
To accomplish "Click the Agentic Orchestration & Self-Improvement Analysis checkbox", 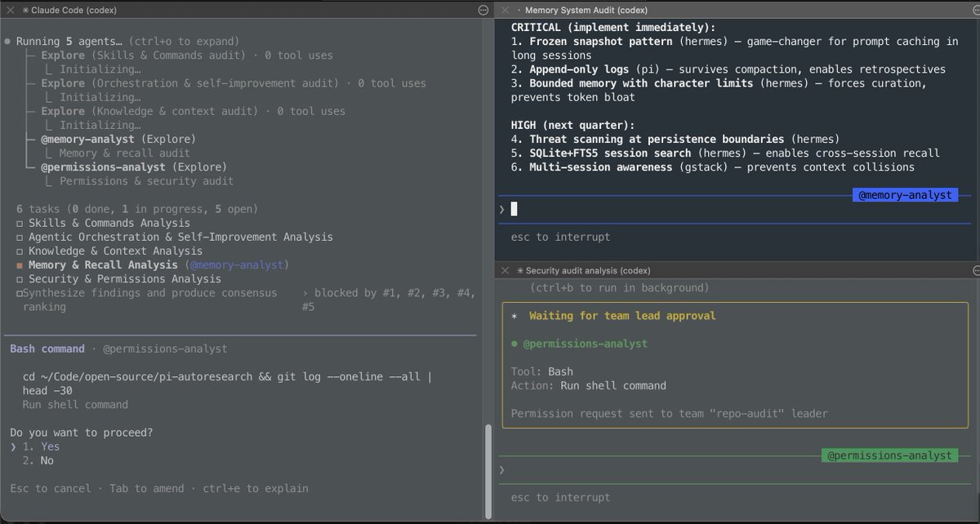I will pos(20,237).
